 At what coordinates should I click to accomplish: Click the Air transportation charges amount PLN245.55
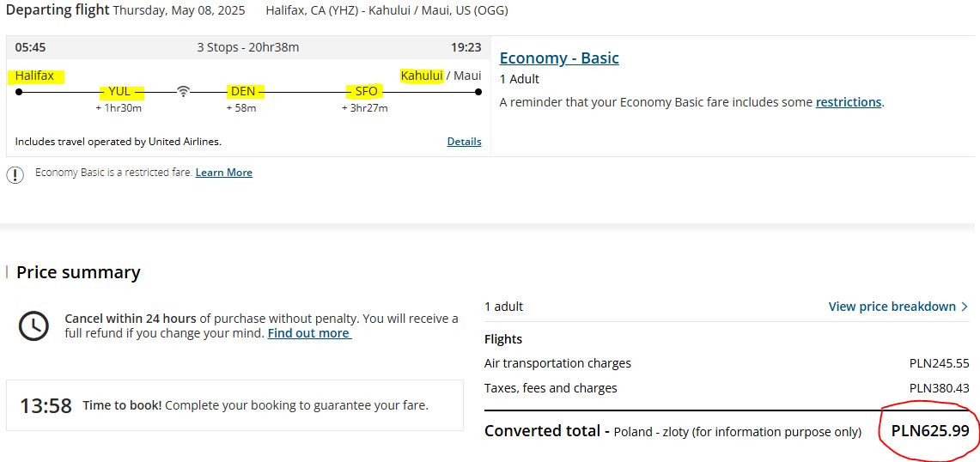click(940, 363)
